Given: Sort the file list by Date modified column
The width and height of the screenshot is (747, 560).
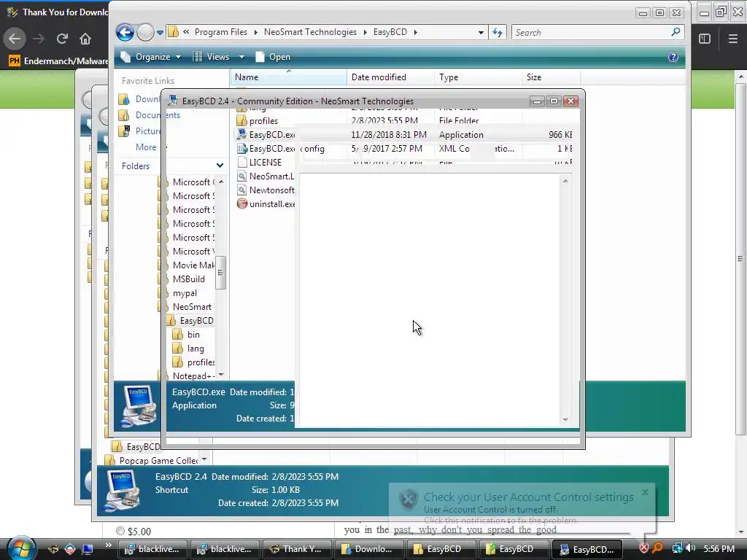Looking at the screenshot, I should [x=391, y=77].
